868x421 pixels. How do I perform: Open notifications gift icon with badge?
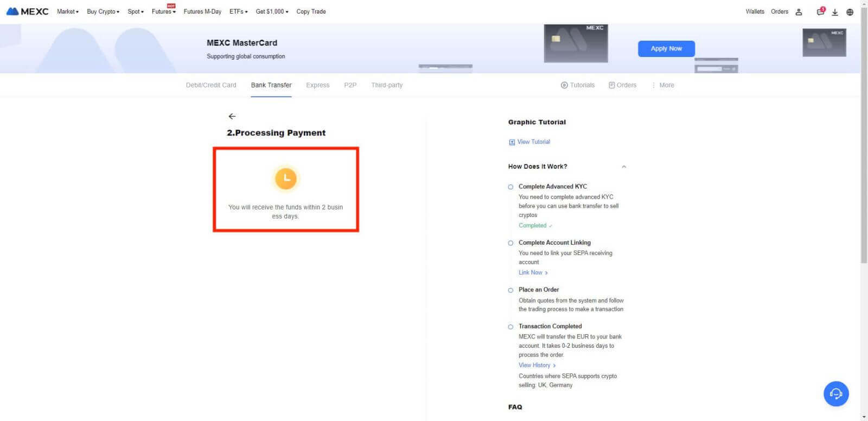pos(821,11)
